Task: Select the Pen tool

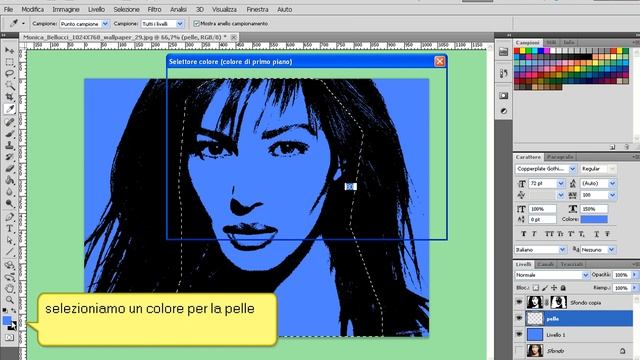Action: (9, 217)
